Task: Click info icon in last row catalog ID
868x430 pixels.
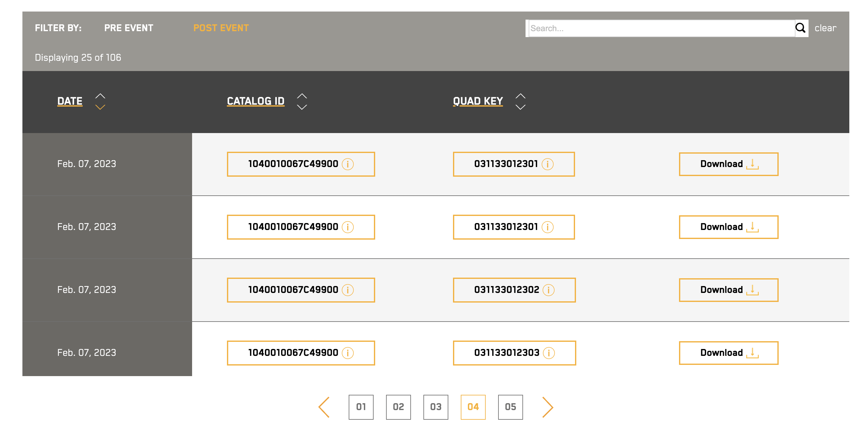Action: (347, 353)
